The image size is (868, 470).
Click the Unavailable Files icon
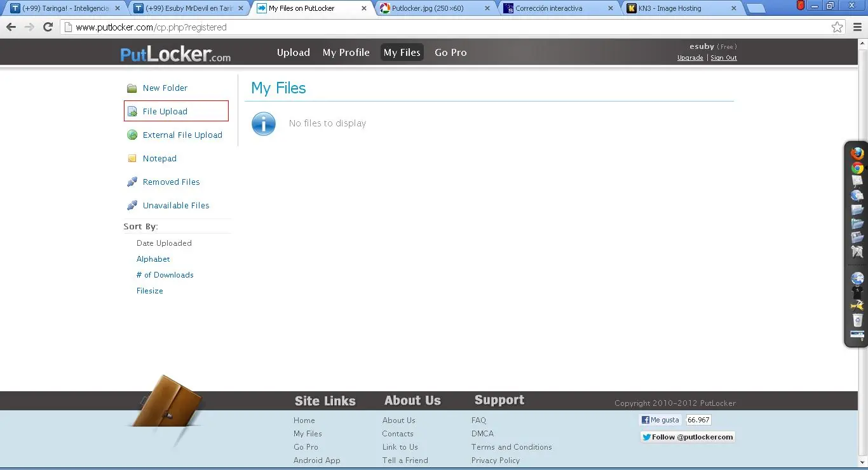pos(132,206)
